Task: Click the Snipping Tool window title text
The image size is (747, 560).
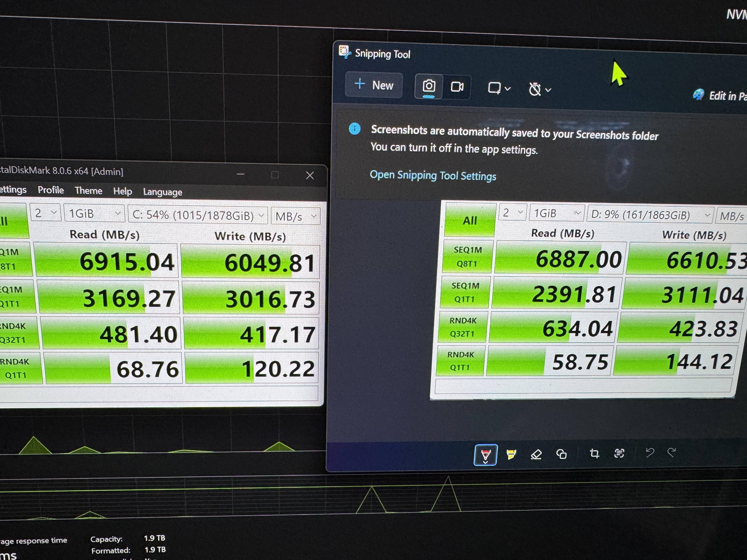Action: pyautogui.click(x=383, y=54)
